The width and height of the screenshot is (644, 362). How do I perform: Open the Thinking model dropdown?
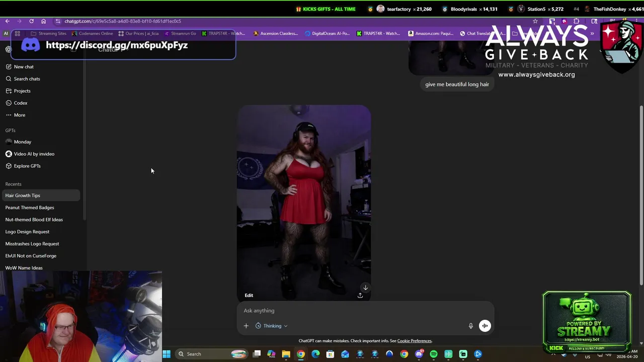coord(271,326)
